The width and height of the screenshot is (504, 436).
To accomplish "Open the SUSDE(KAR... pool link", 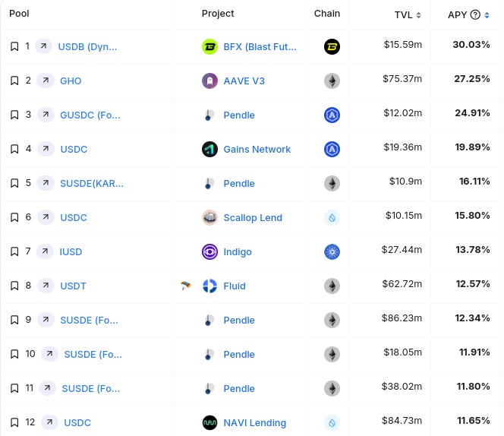I will click(92, 183).
